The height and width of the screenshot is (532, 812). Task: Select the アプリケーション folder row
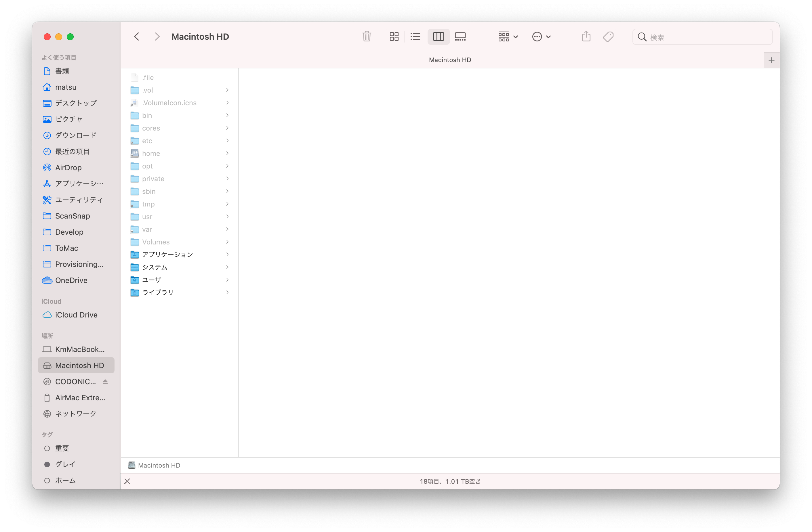coord(180,254)
